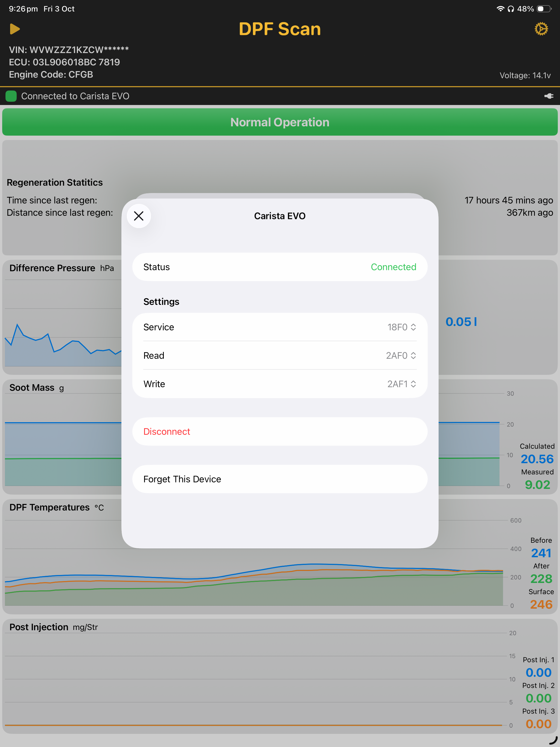Tap the Calculated soot value 20.56
Image resolution: width=560 pixels, height=747 pixels.
coord(537,459)
